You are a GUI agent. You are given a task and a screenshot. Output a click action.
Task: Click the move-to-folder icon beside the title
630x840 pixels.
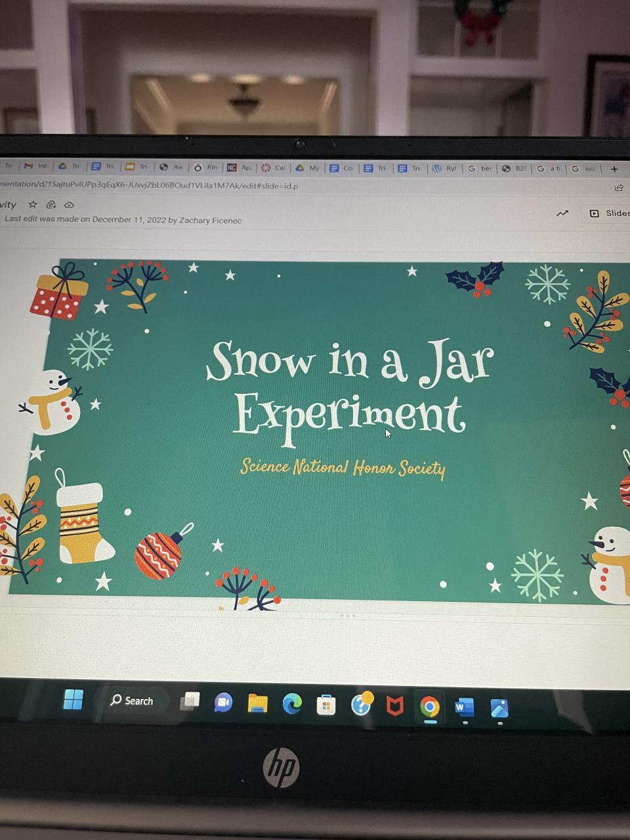click(51, 205)
